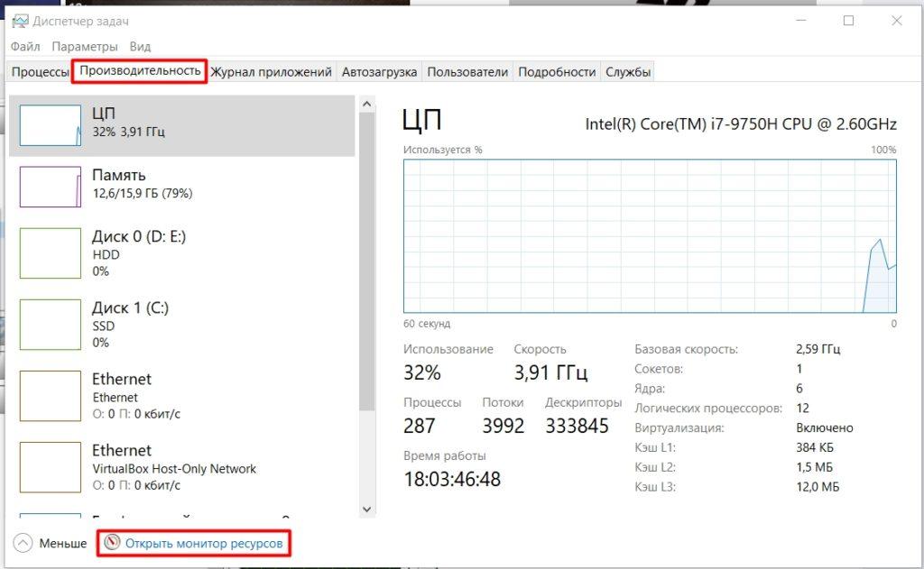This screenshot has width=924, height=569.
Task: Click the Дескрипторы count 333845
Action: point(577,426)
